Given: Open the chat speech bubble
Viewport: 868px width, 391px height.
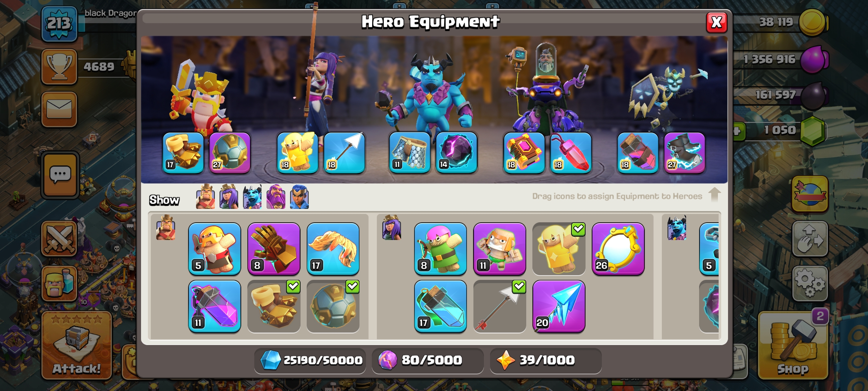Looking at the screenshot, I should pyautogui.click(x=60, y=175).
